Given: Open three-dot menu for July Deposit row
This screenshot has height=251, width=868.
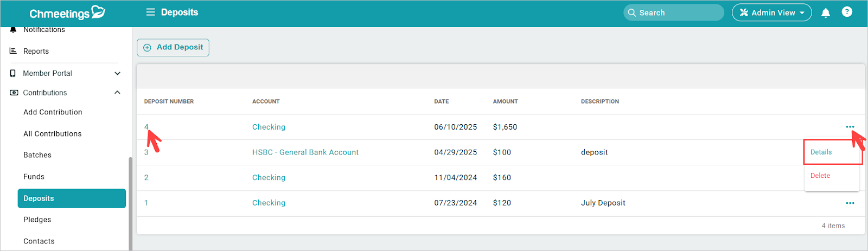Looking at the screenshot, I should (x=850, y=203).
